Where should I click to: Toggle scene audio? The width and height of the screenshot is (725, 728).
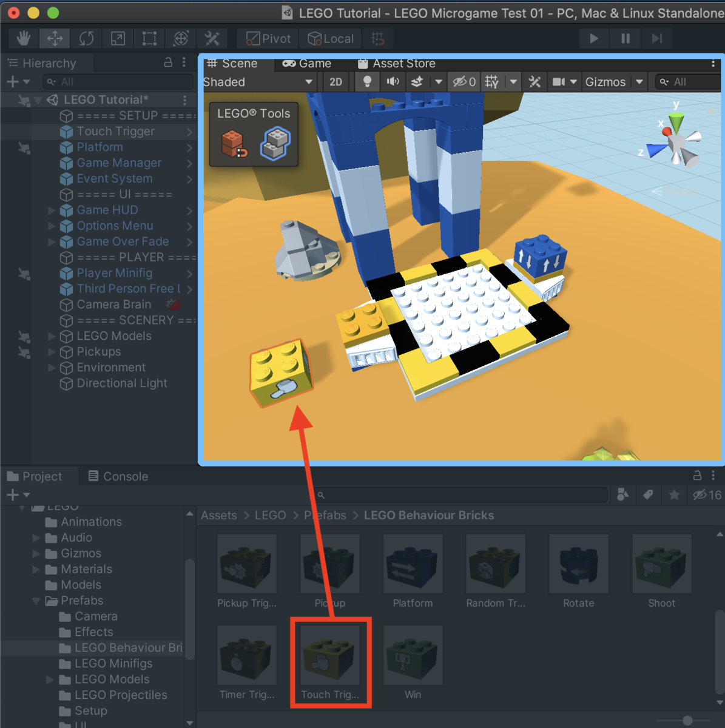point(393,82)
